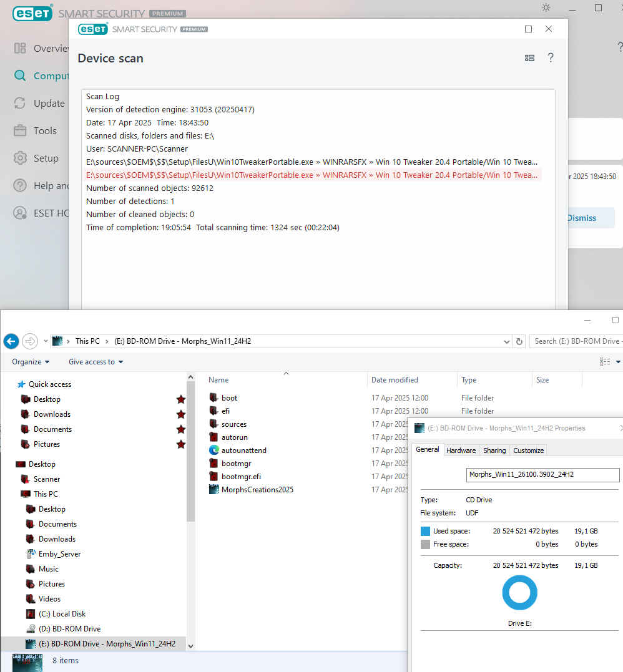This screenshot has height=672, width=623.
Task: Select the red detection line in scan log
Action: (x=311, y=175)
